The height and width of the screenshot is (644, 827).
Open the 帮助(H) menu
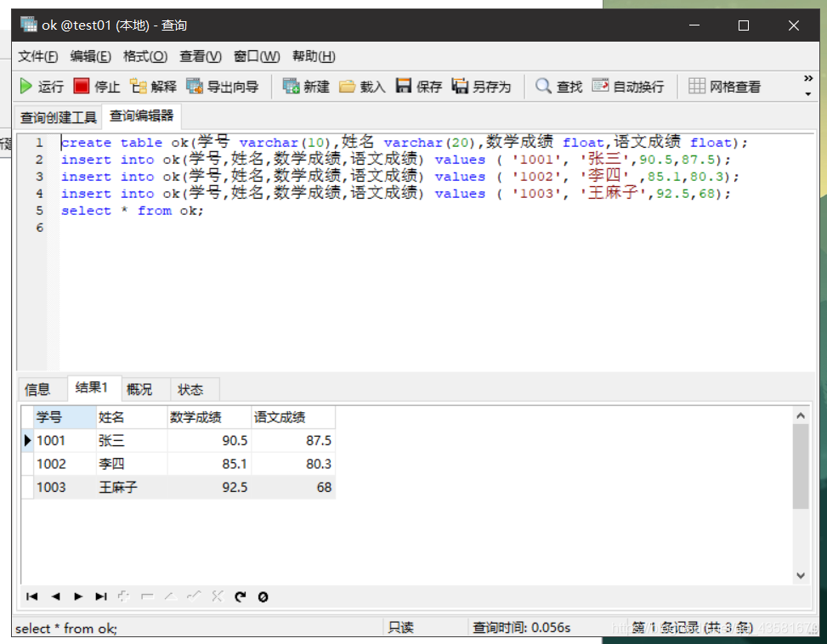(x=313, y=56)
